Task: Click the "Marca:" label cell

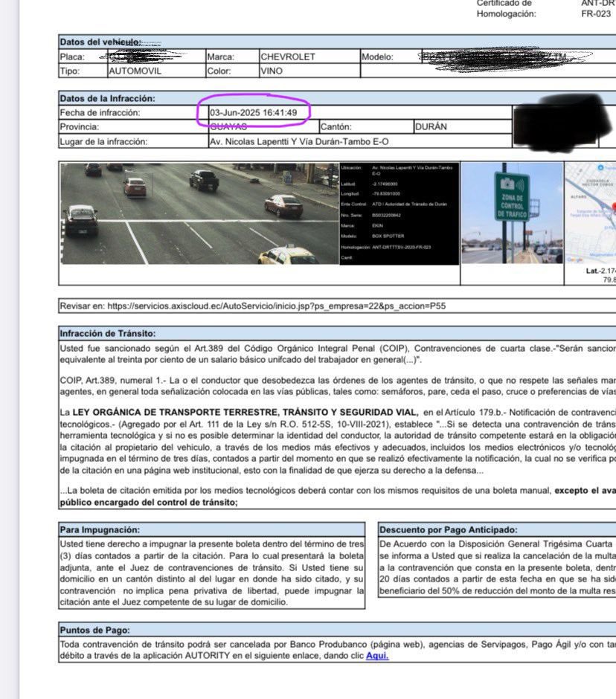Action: pyautogui.click(x=232, y=57)
